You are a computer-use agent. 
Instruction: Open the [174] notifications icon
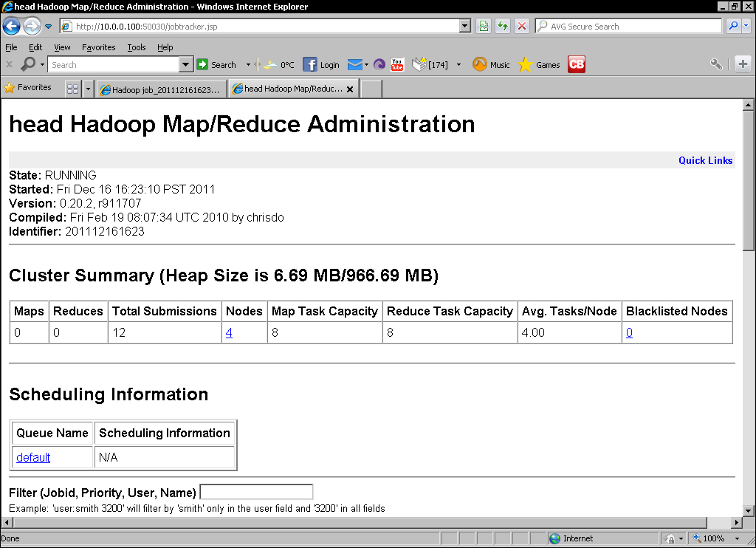[430, 64]
